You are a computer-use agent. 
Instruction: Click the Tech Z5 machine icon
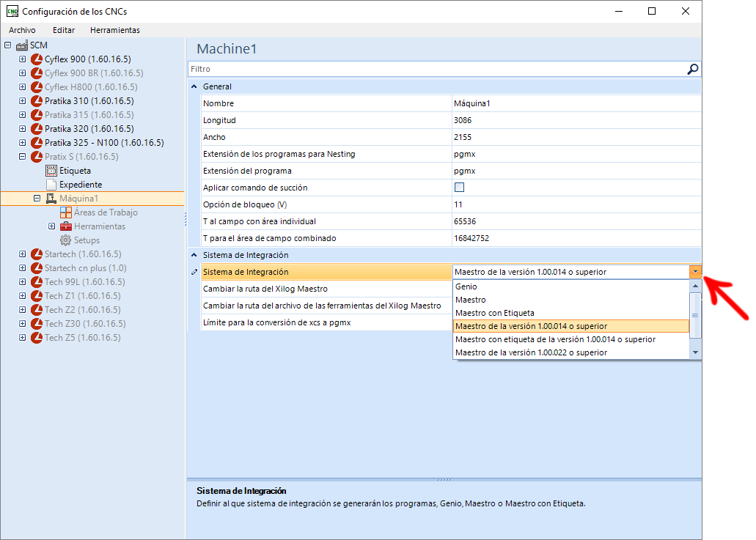pos(37,339)
